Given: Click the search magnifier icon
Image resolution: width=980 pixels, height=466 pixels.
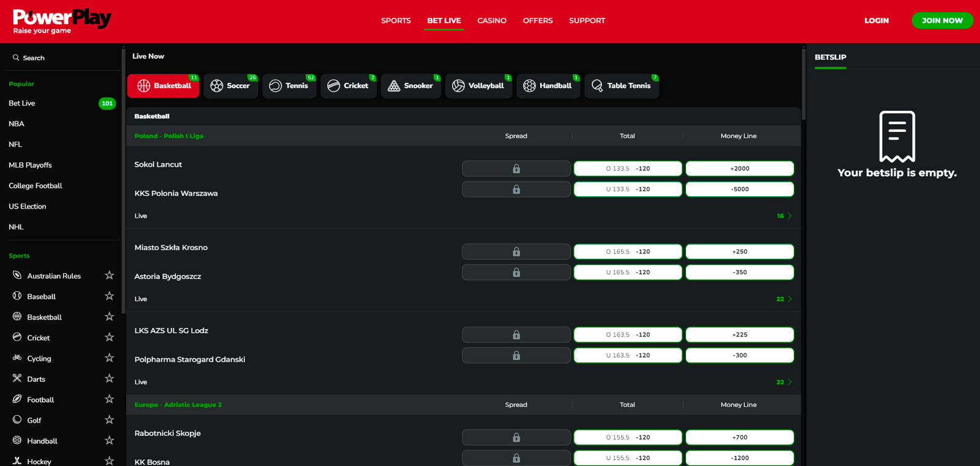Looking at the screenshot, I should point(16,58).
